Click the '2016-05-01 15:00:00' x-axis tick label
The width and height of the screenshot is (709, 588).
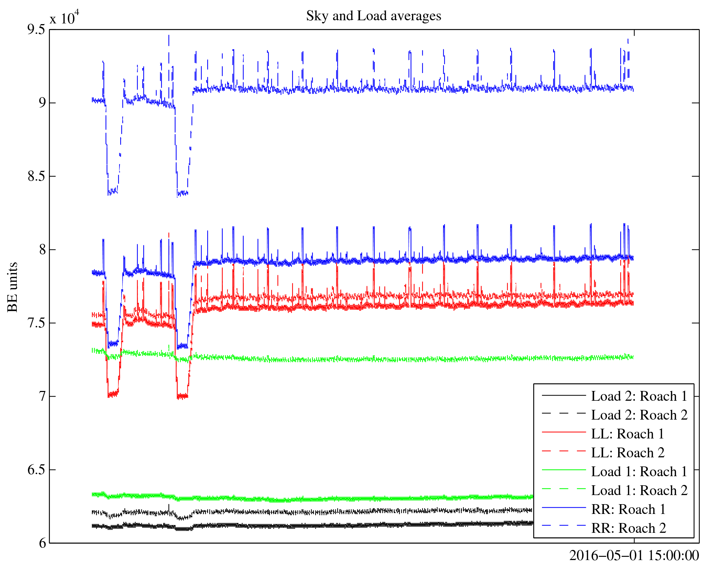pos(634,556)
